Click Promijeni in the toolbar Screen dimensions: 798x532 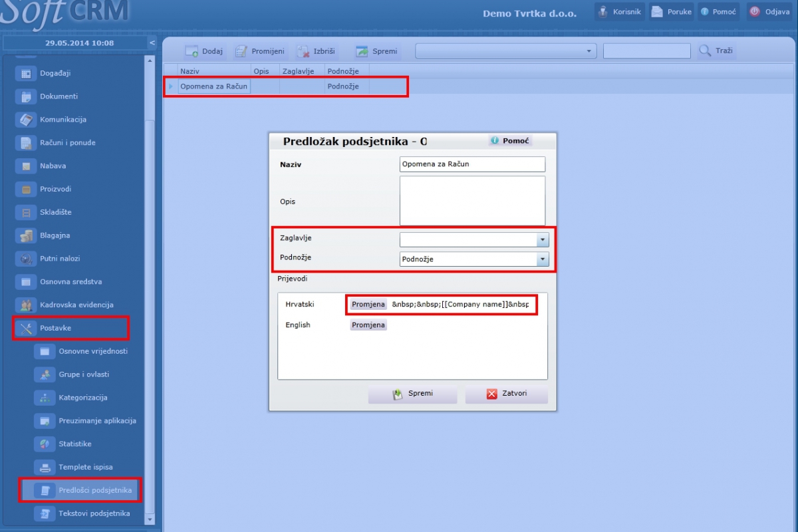click(259, 51)
